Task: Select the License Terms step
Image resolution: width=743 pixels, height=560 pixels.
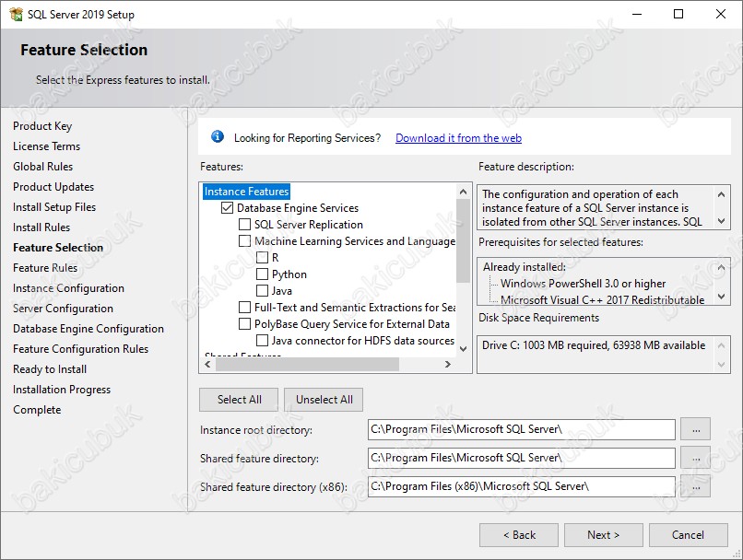Action: pos(46,146)
